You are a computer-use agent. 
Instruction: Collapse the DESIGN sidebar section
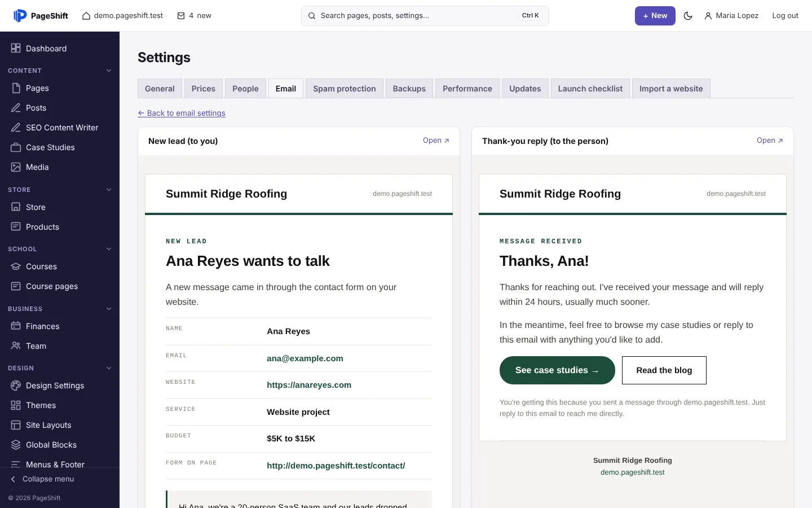pyautogui.click(x=109, y=368)
